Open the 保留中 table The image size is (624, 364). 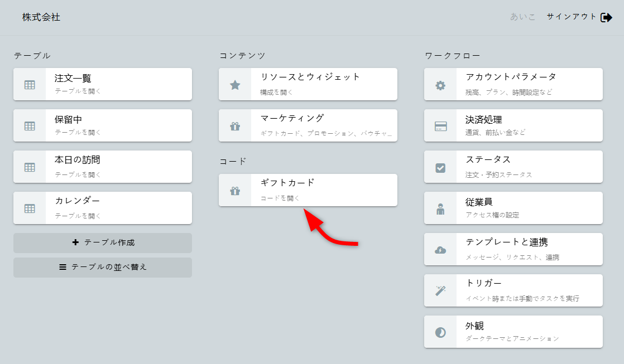coord(117,125)
